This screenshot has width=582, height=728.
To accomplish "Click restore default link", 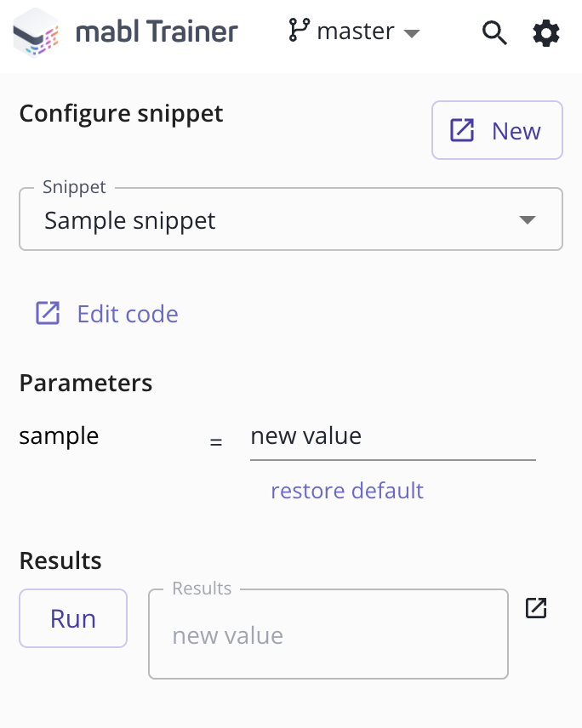I will coord(347,490).
